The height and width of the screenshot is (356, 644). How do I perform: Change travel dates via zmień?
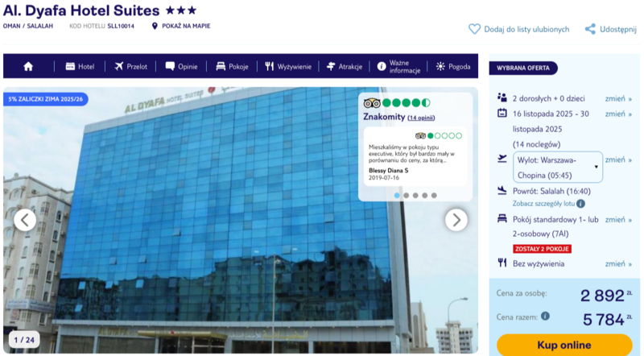pos(618,114)
